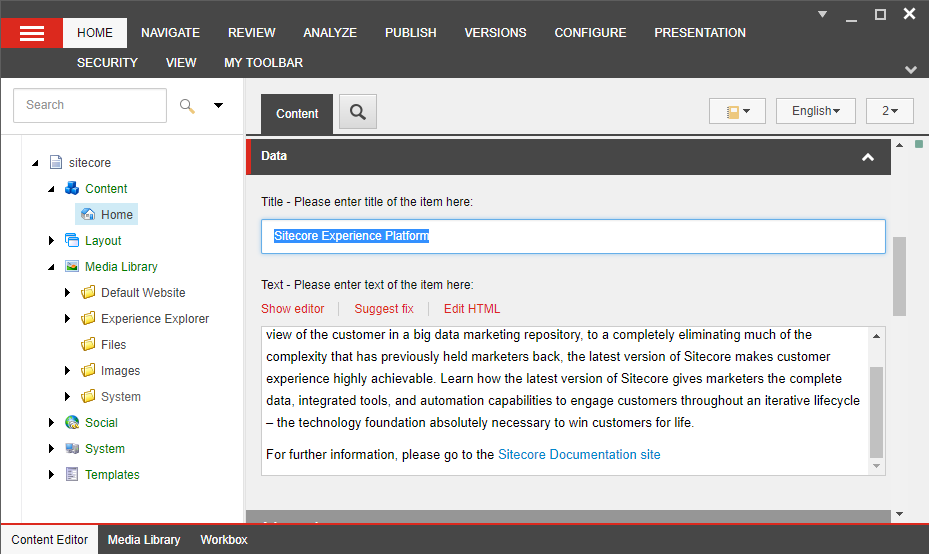Select the Content editor tab

(297, 114)
